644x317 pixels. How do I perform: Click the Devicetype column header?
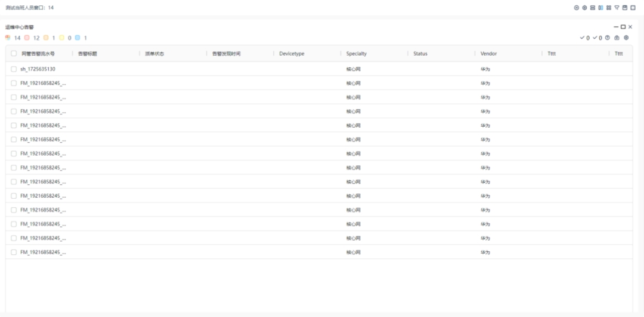tap(292, 54)
